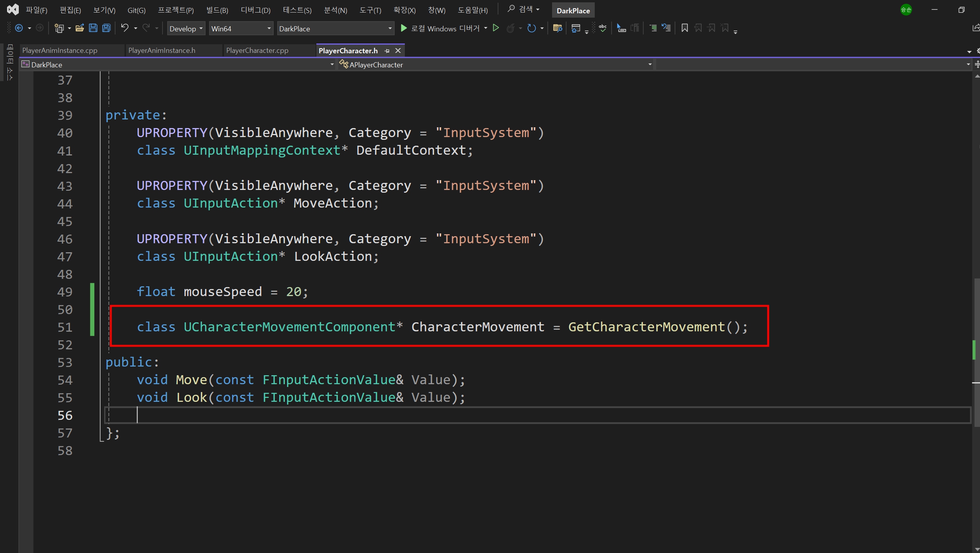This screenshot has width=980, height=553.
Task: Click the Save file icon
Action: (93, 28)
